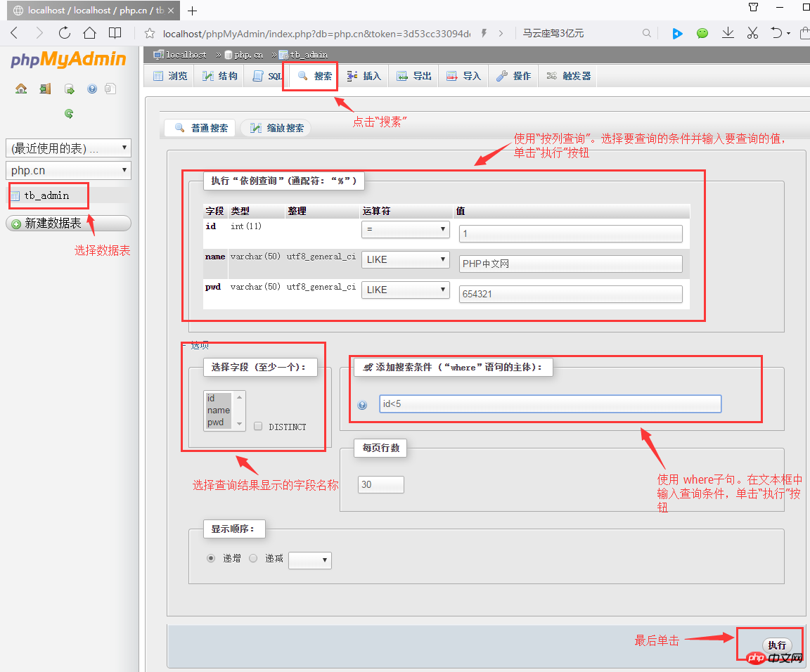Open LIKE operator dropdown for name

click(x=406, y=259)
